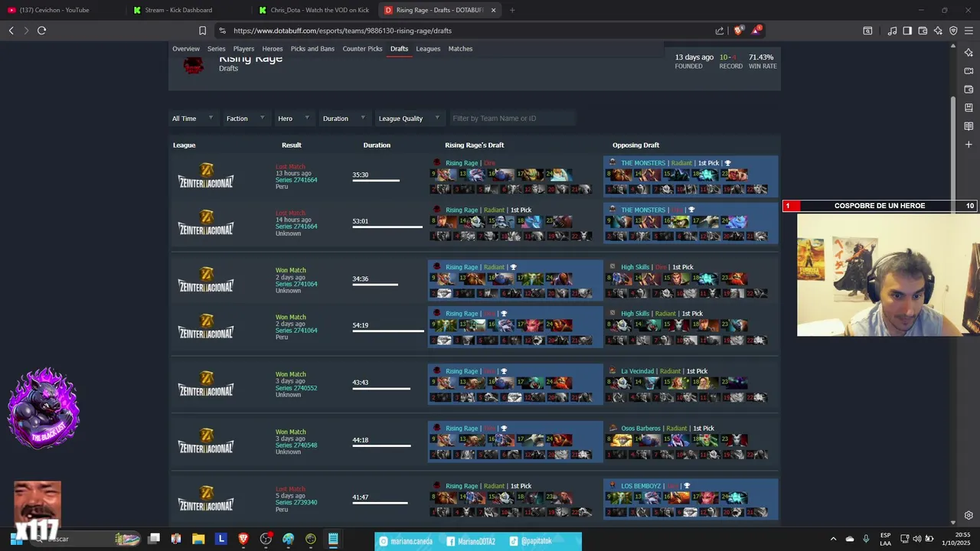This screenshot has width=980, height=551.
Task: Open the Leo AI sparkle icon in the toolbar
Action: pyautogui.click(x=938, y=31)
